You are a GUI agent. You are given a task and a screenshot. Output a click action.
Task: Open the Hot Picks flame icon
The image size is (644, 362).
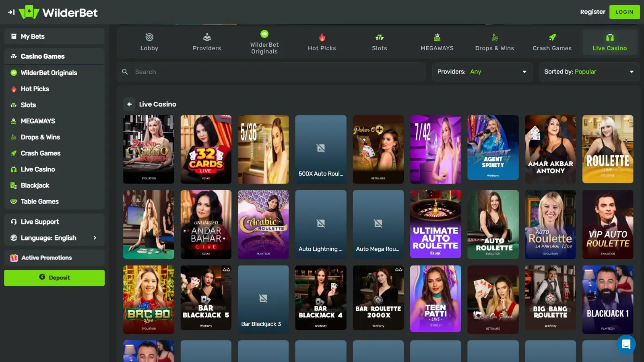322,37
